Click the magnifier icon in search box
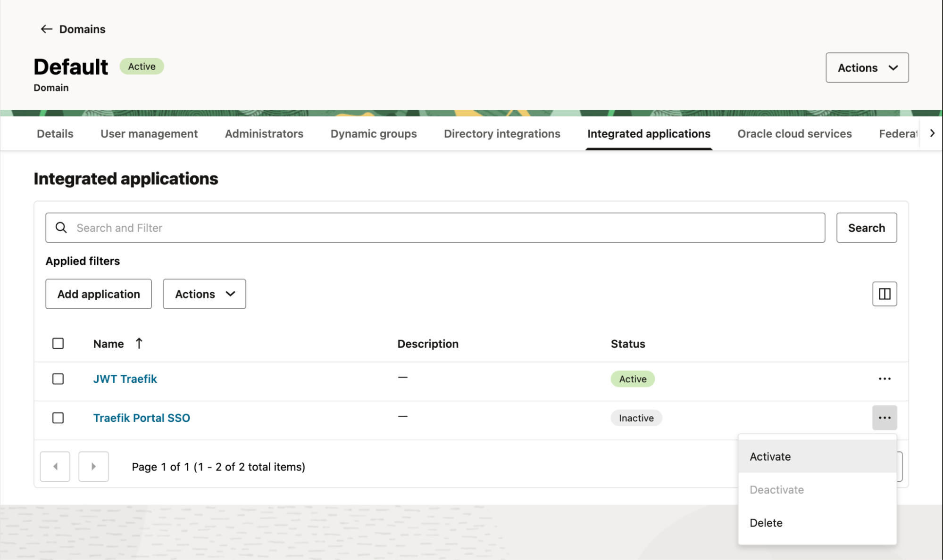Image resolution: width=943 pixels, height=560 pixels. [x=61, y=228]
